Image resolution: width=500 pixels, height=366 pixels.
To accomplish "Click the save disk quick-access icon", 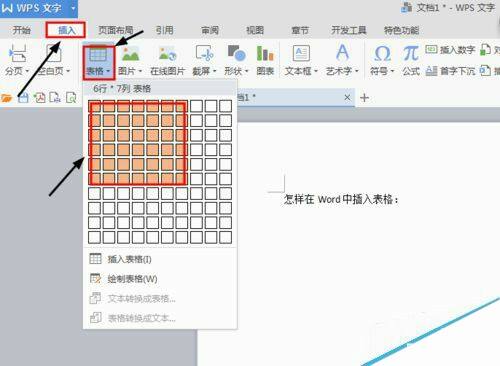I will click(23, 98).
